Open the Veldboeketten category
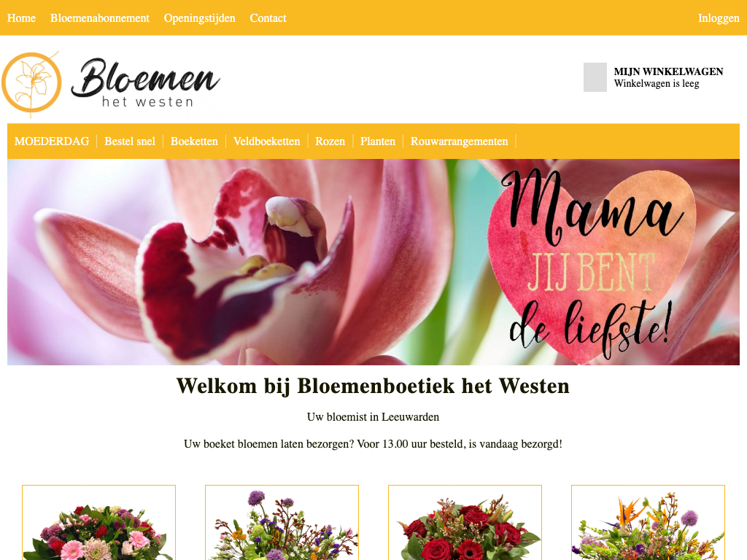 point(267,141)
